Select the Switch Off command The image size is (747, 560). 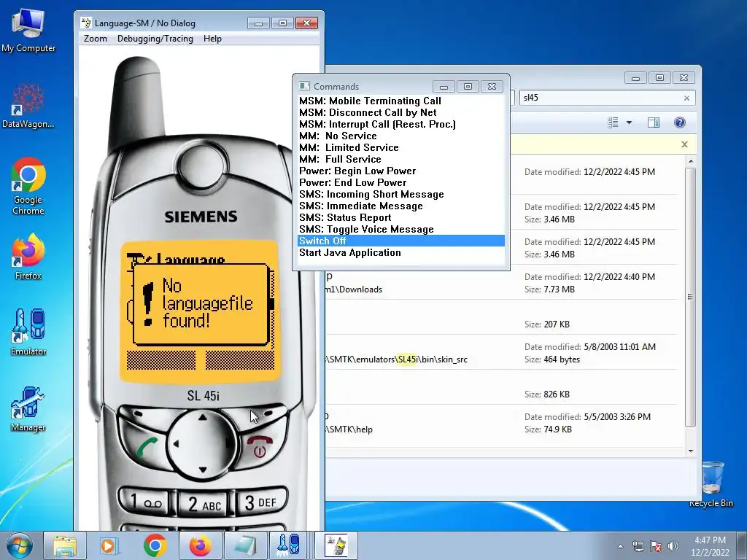pyautogui.click(x=401, y=241)
